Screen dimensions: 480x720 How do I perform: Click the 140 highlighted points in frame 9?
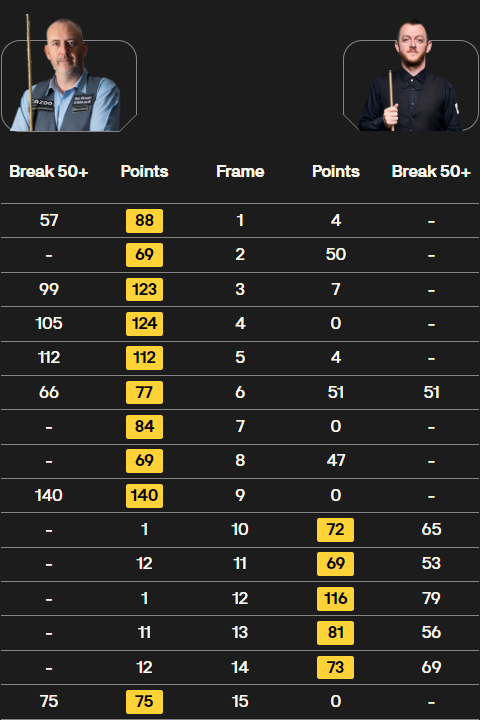pos(144,495)
